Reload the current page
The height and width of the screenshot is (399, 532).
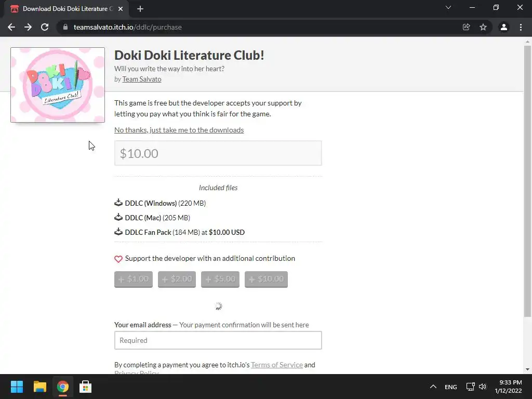45,27
